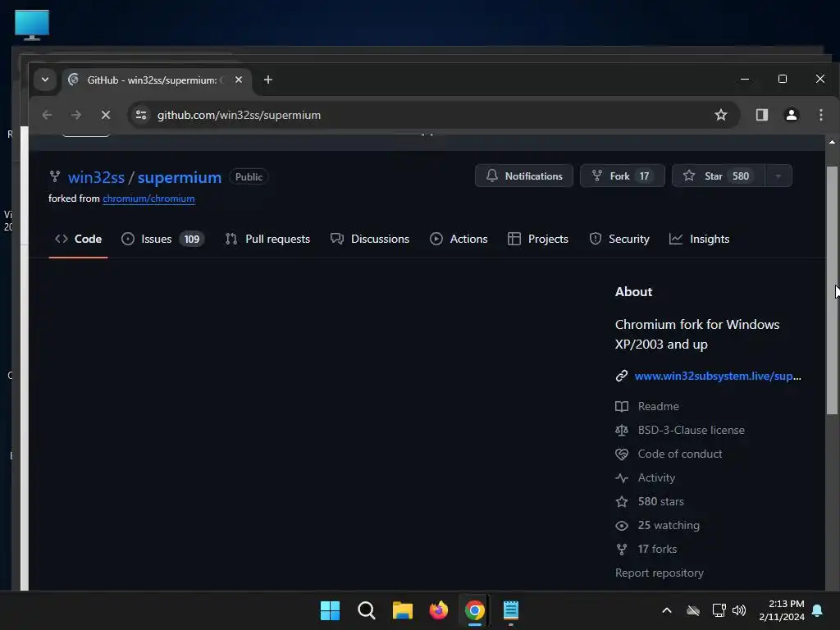Follow the chromium/chromium parent link
Viewport: 840px width, 630px height.
pos(148,199)
